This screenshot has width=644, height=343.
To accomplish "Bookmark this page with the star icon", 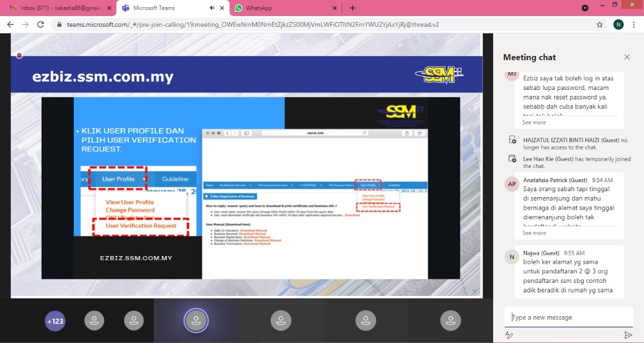I will point(599,24).
